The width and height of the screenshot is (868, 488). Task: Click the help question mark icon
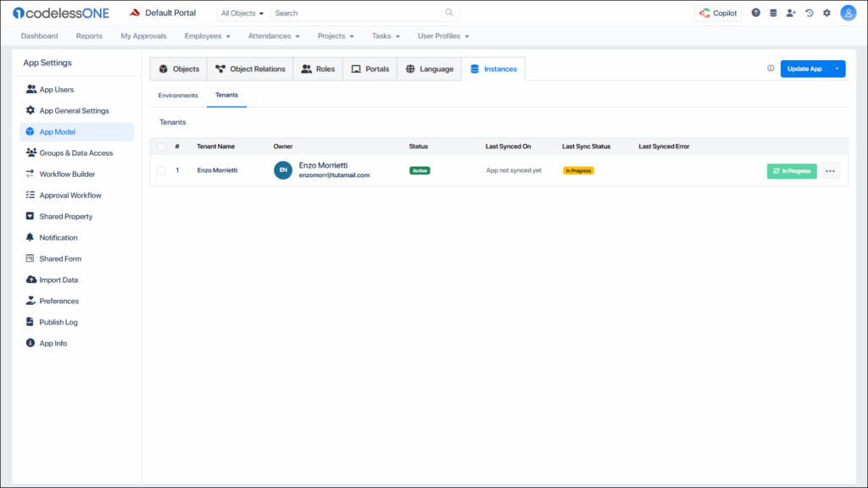pos(756,13)
